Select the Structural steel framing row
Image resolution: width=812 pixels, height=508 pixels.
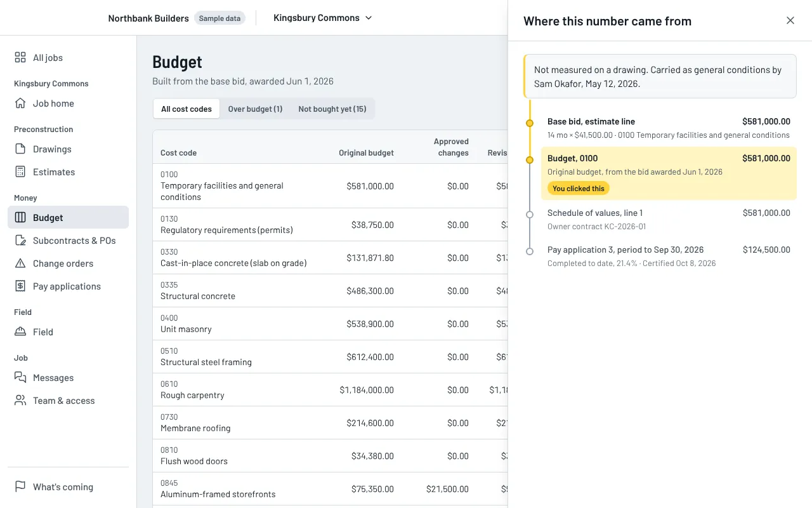pos(330,357)
